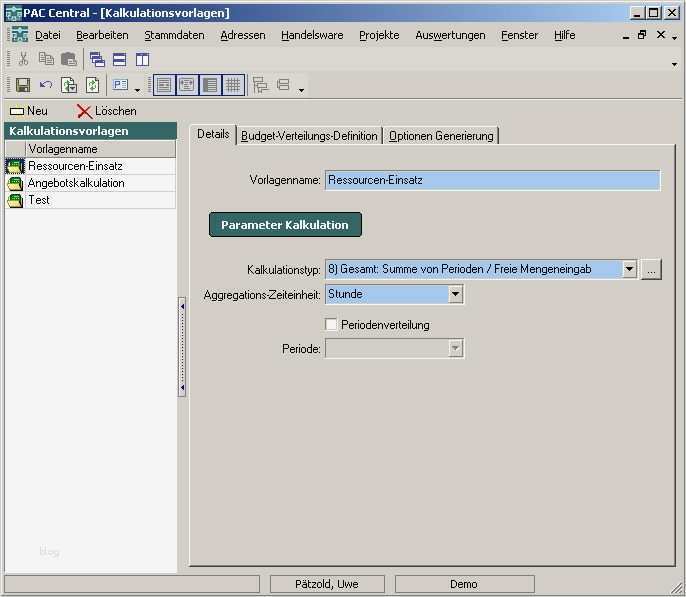Restore the inner document window
The width and height of the screenshot is (686, 597).
pos(642,35)
